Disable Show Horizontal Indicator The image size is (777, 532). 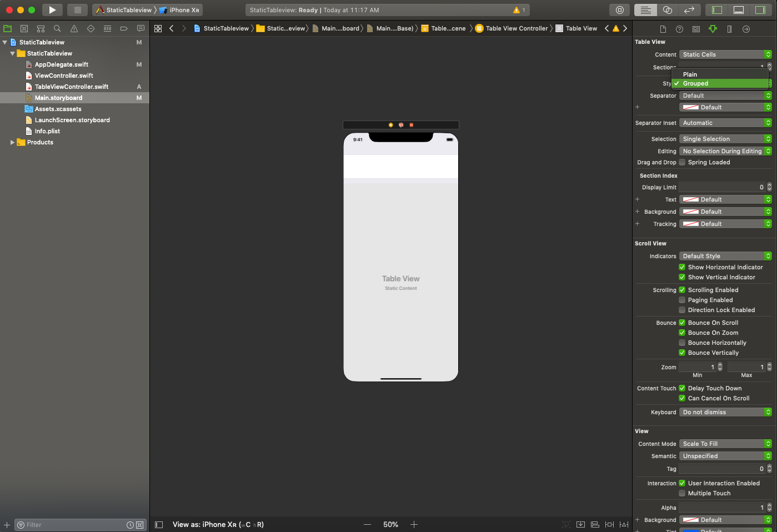click(682, 267)
